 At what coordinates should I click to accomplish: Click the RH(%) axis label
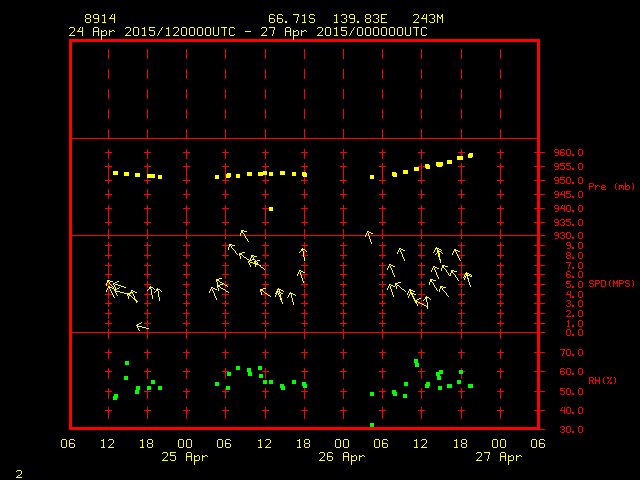[x=602, y=380]
